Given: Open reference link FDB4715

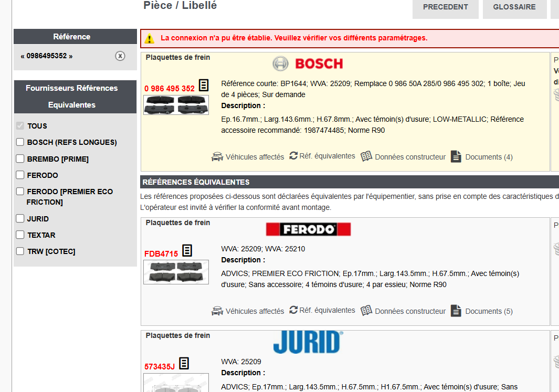Looking at the screenshot, I should tap(161, 254).
